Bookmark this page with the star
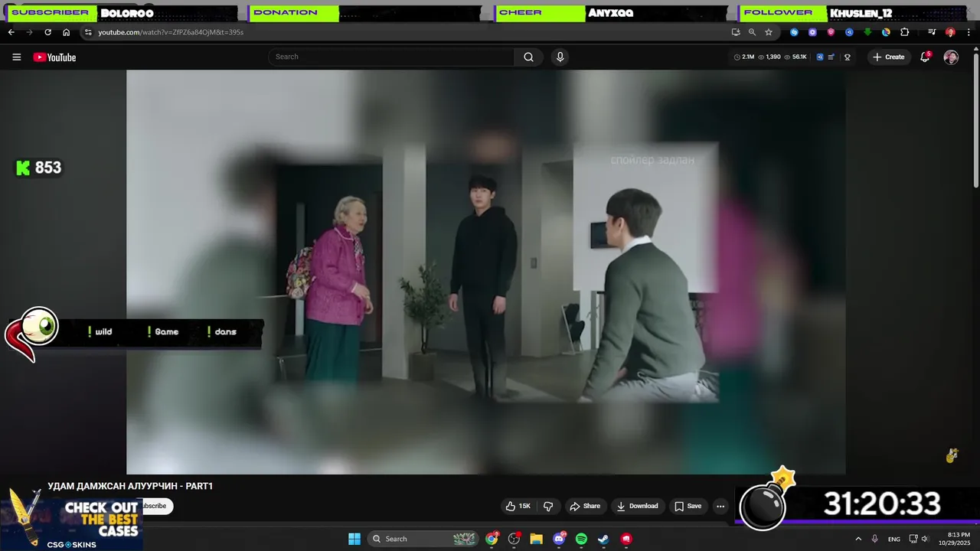The width and height of the screenshot is (980, 551). [769, 32]
